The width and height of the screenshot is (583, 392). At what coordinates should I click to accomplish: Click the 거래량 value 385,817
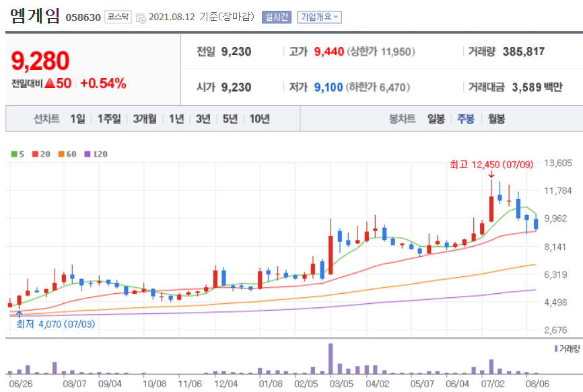524,51
